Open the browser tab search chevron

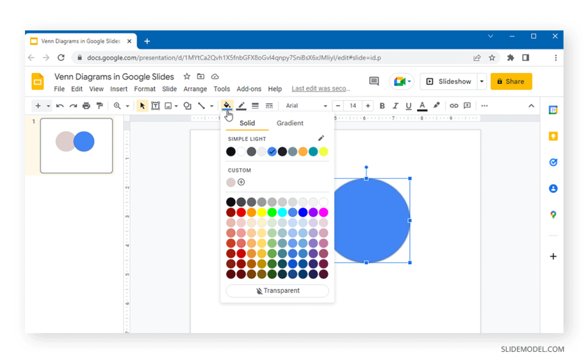point(491,36)
